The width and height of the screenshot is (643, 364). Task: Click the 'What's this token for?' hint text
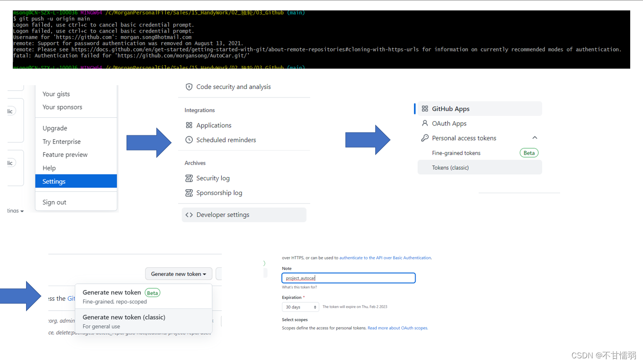299,287
